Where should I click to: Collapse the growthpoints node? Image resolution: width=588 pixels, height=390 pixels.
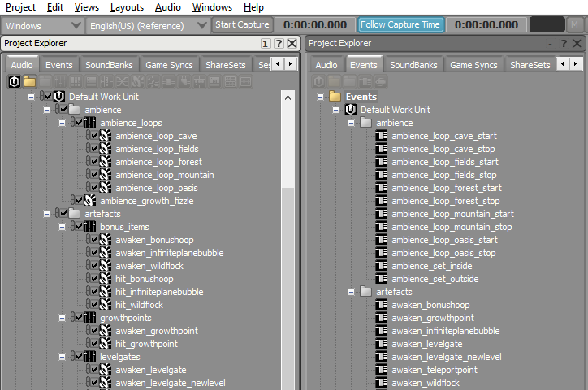pyautogui.click(x=62, y=318)
